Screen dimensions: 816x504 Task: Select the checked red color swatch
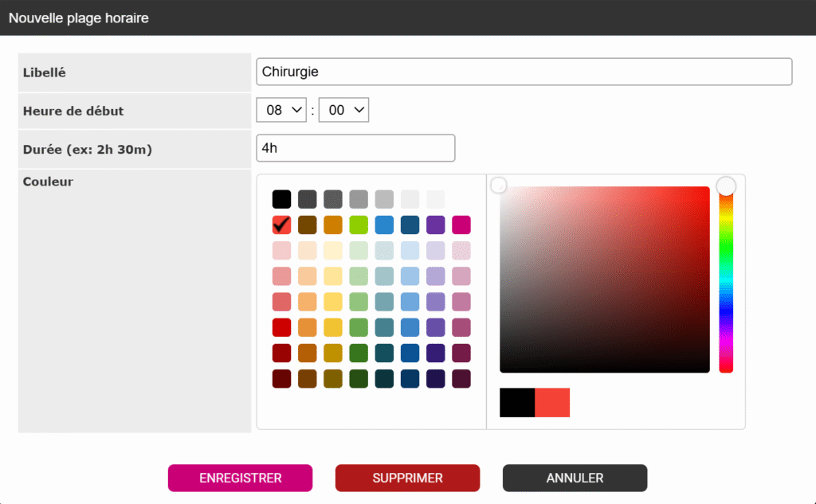click(x=282, y=225)
